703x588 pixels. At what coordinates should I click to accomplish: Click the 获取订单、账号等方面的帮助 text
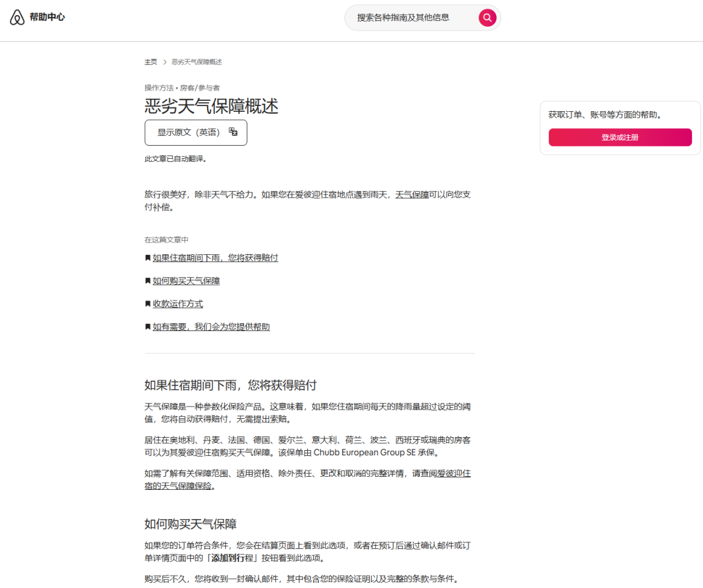coord(605,114)
